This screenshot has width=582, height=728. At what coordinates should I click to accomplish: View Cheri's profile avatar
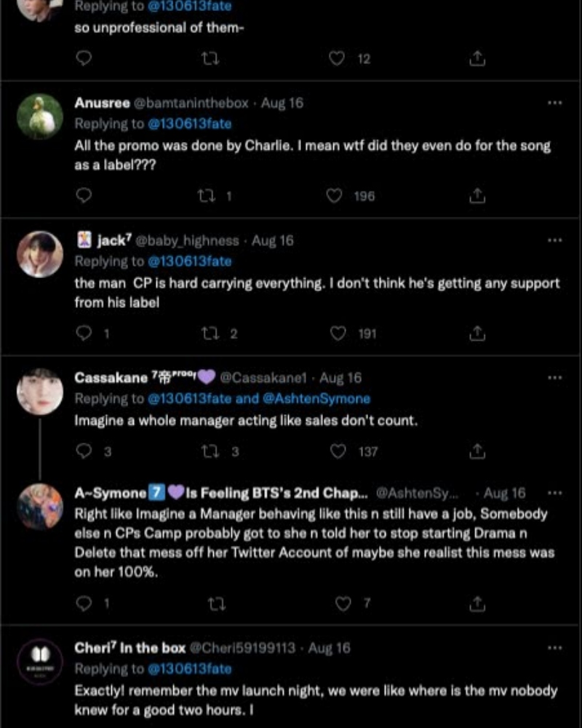point(40,660)
